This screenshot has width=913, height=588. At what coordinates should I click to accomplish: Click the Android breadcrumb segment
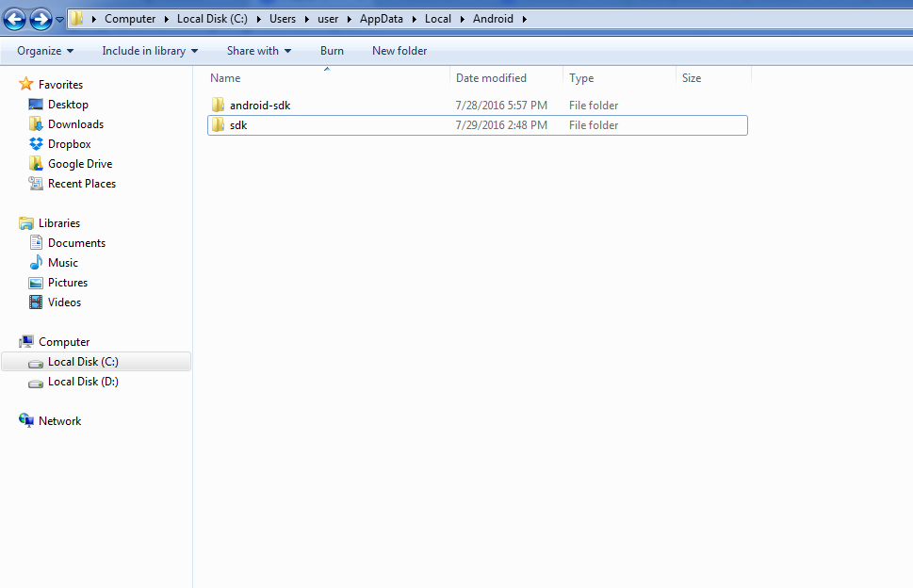pyautogui.click(x=493, y=19)
